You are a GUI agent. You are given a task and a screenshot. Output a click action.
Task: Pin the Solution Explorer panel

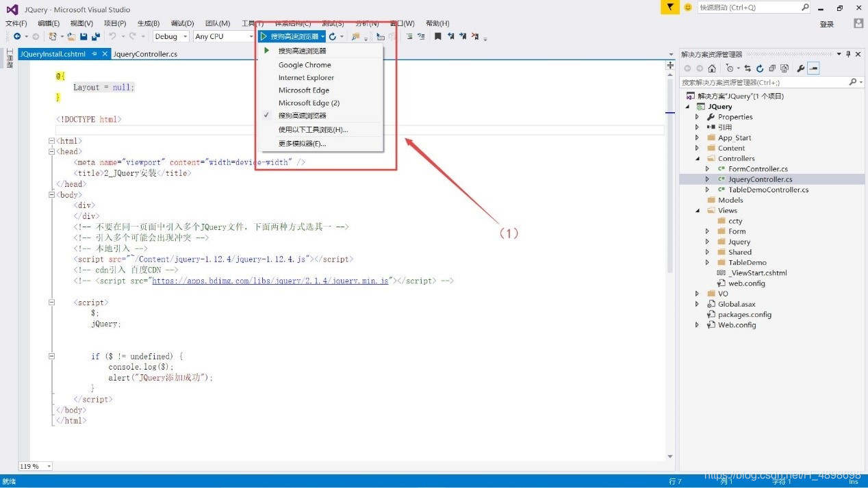coord(848,54)
